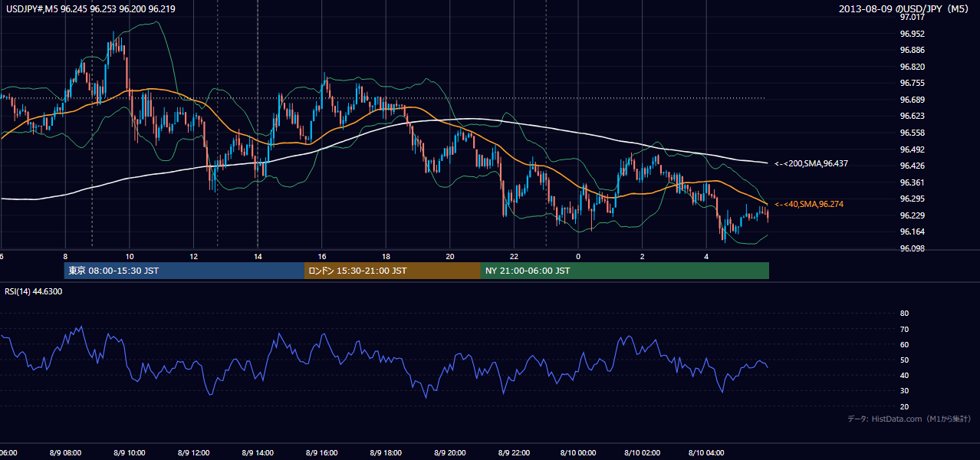The width and height of the screenshot is (980, 460).
Task: Click the bottom date label 8/9 20:00
Action: 449,452
